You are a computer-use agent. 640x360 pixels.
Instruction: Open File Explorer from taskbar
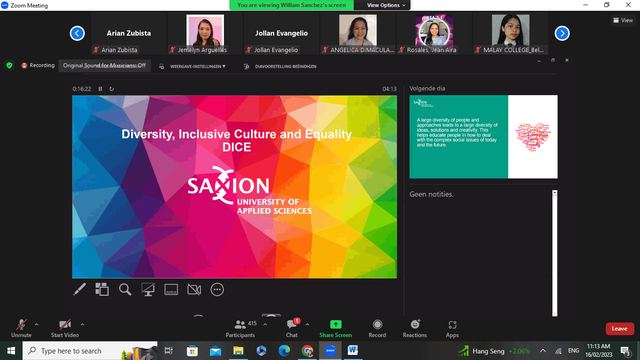point(238,351)
